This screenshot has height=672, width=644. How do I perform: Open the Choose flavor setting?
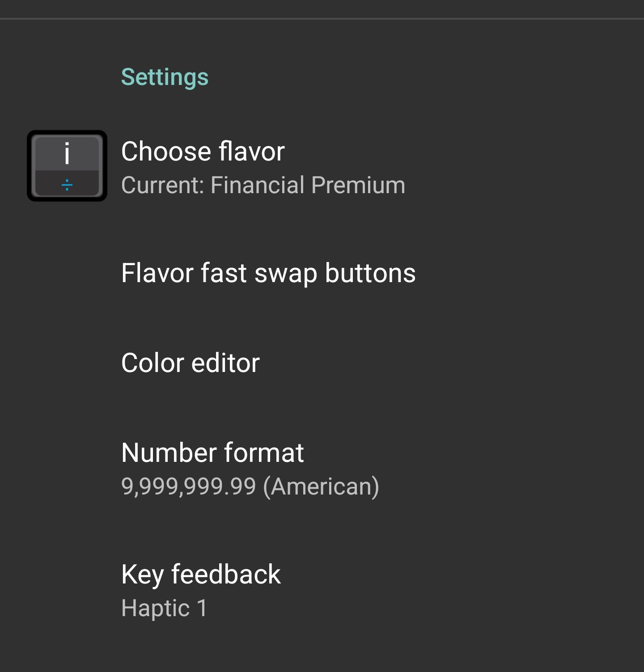click(203, 152)
